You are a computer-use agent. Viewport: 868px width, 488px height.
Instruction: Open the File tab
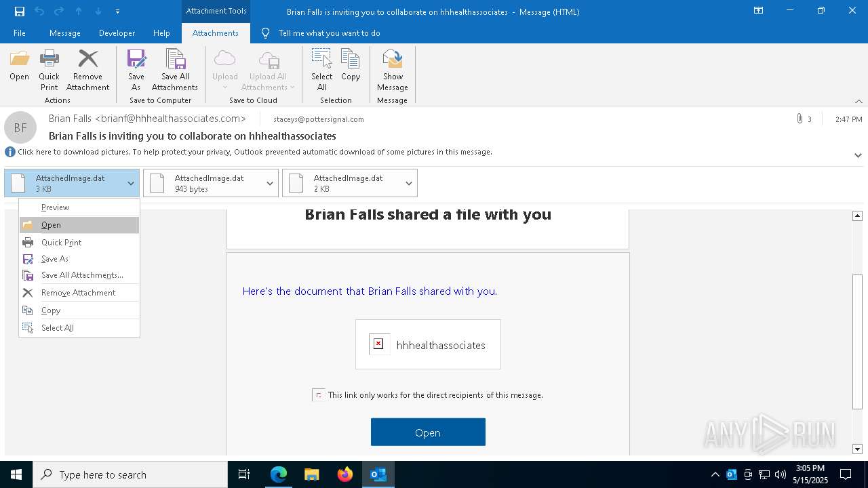pos(20,33)
